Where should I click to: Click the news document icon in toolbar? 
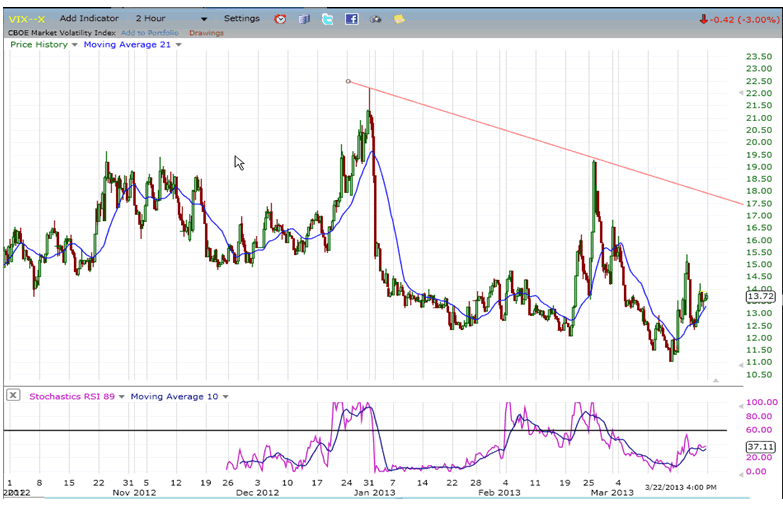click(x=304, y=19)
